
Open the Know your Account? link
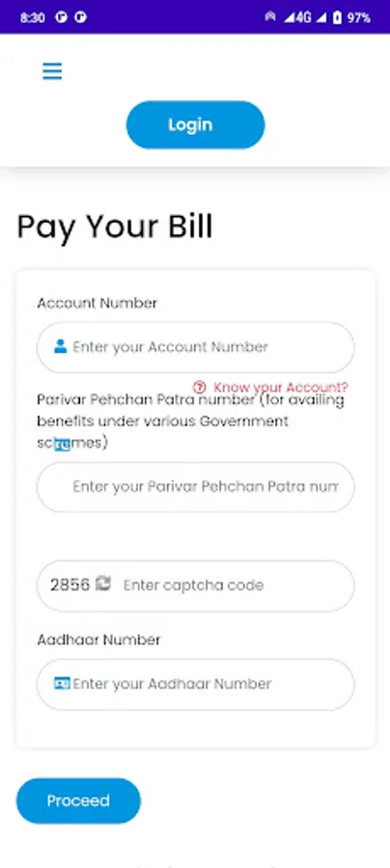coord(281,387)
